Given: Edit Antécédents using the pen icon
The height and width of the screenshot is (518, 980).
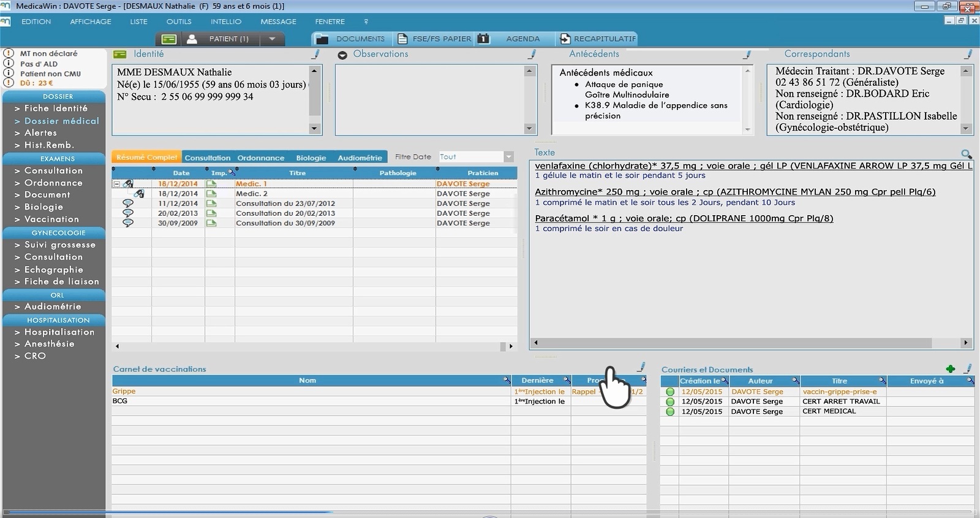Looking at the screenshot, I should pos(747,54).
